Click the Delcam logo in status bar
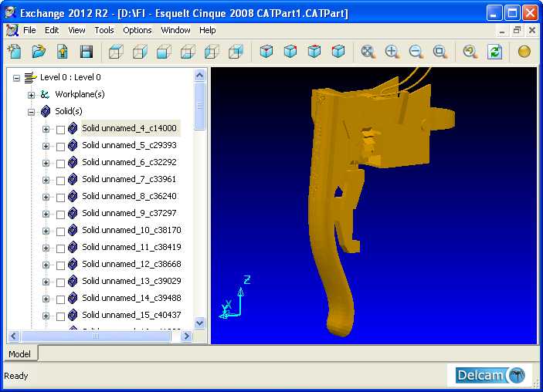The width and height of the screenshot is (543, 392). [x=490, y=375]
